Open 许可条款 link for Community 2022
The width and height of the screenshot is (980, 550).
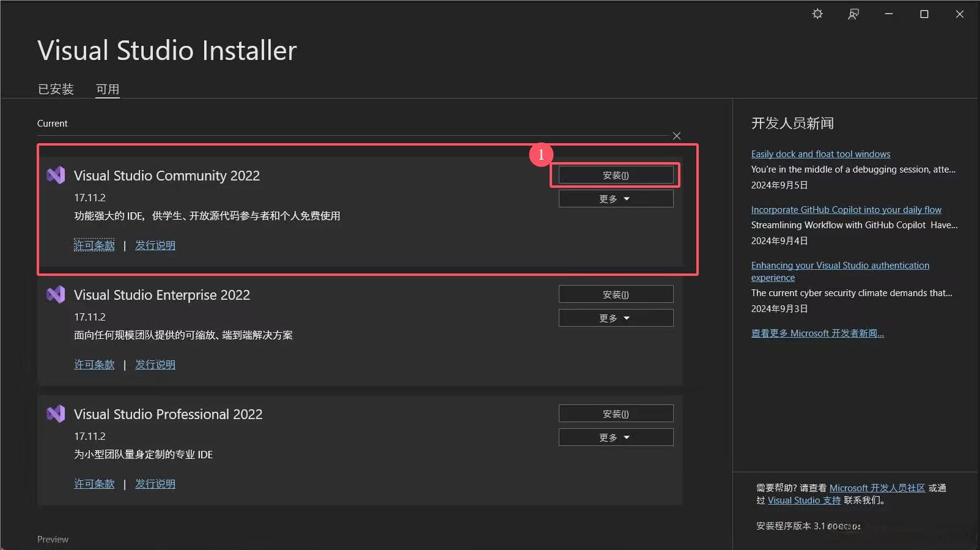[94, 245]
